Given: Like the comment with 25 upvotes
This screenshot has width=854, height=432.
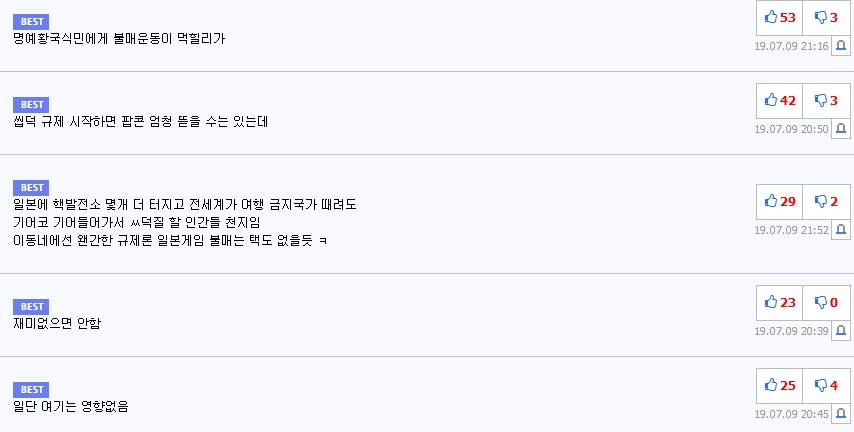Looking at the screenshot, I should [x=779, y=386].
